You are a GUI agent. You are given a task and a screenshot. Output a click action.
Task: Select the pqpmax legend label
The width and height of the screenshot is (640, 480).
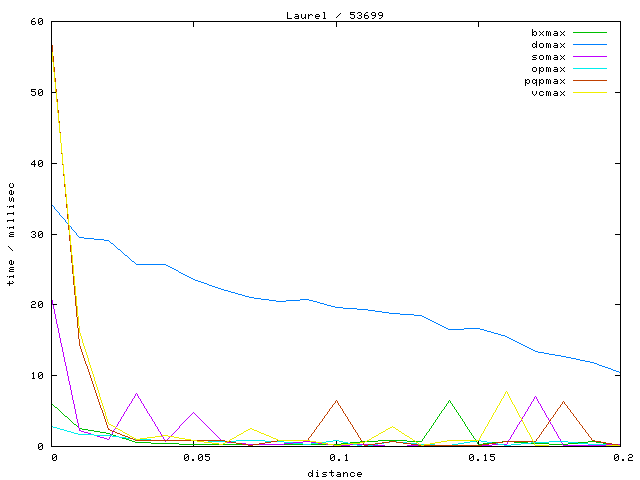(545, 81)
